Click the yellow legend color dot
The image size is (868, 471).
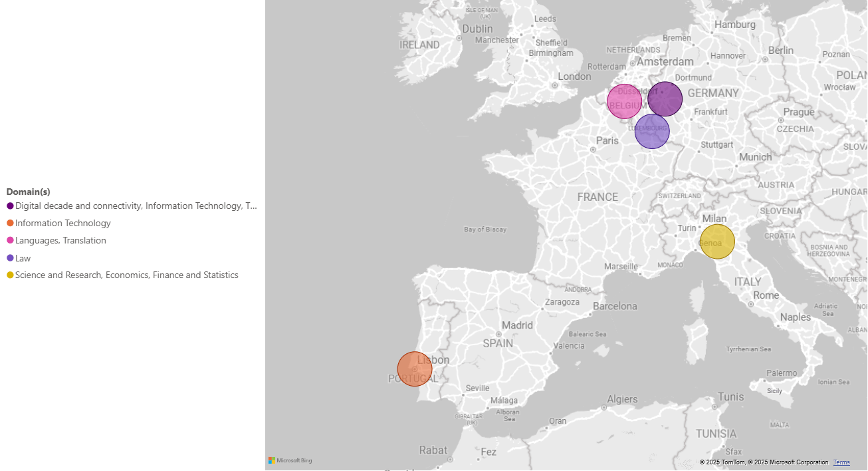[x=10, y=275]
